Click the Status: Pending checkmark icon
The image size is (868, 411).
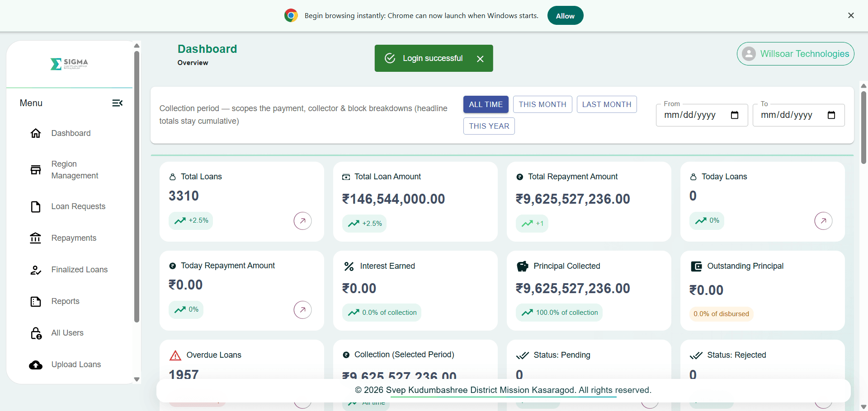tap(522, 355)
